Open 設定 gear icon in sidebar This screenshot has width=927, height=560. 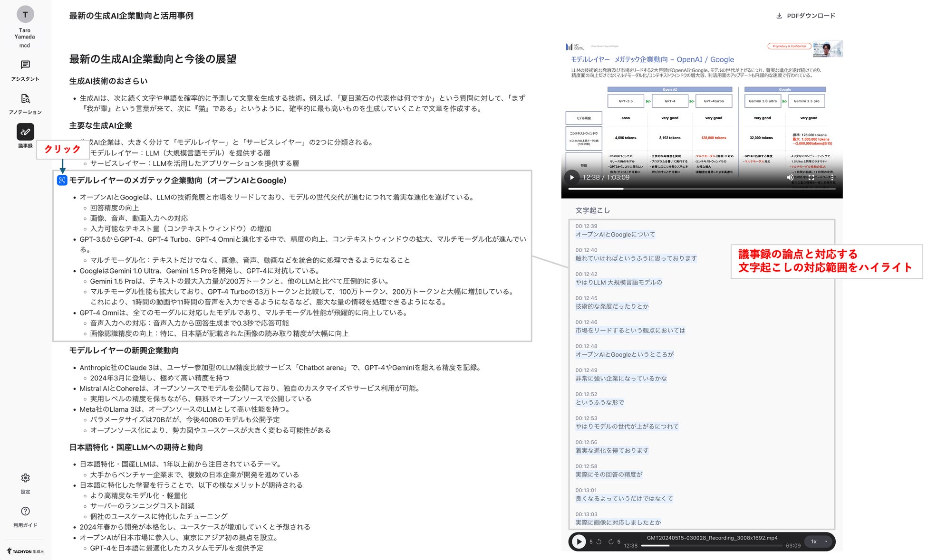click(25, 478)
